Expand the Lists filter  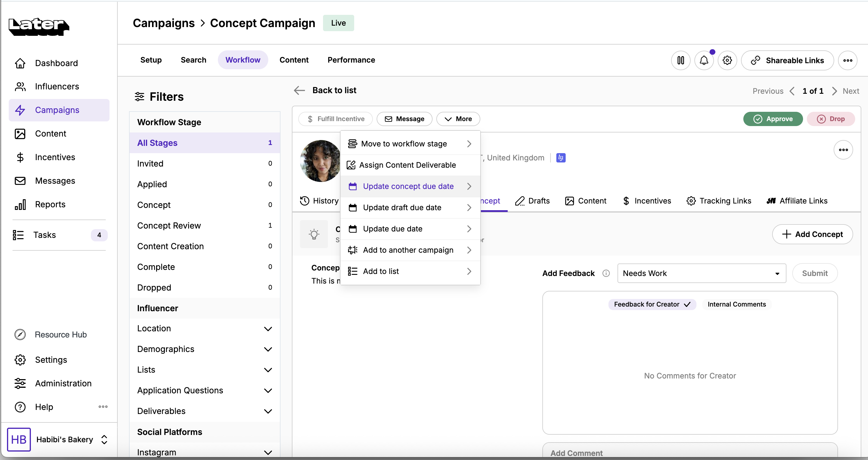pos(204,370)
